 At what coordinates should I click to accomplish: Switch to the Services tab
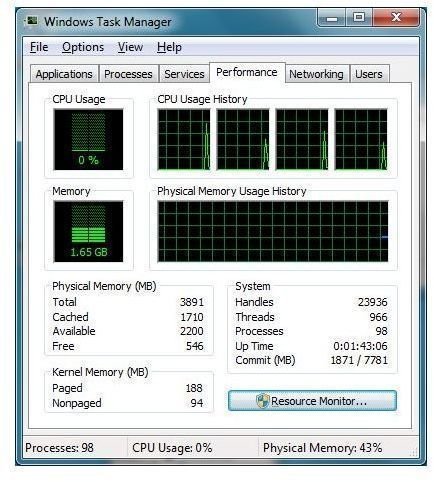tap(184, 74)
